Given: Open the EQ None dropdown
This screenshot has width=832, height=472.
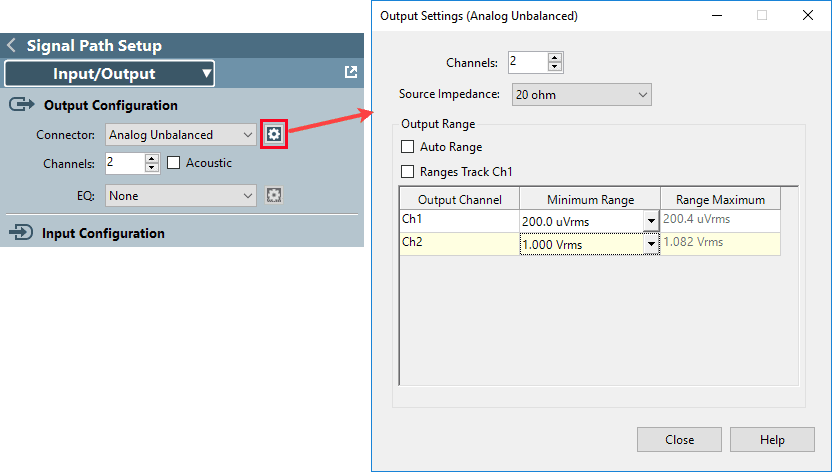Looking at the screenshot, I should 181,196.
